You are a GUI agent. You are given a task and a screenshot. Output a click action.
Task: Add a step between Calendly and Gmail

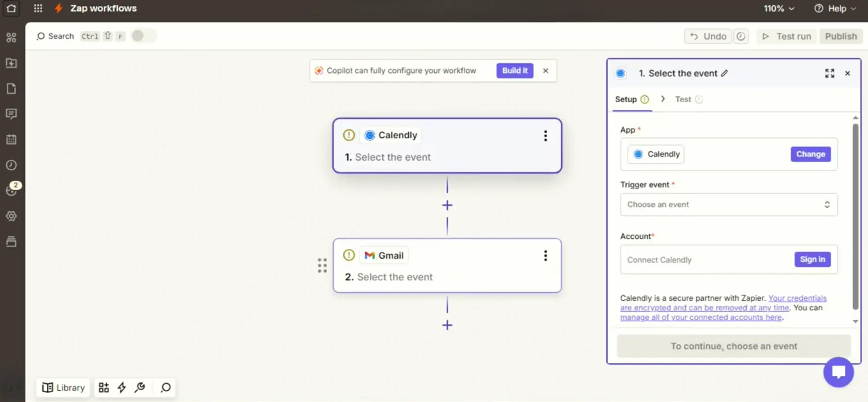[x=447, y=205]
